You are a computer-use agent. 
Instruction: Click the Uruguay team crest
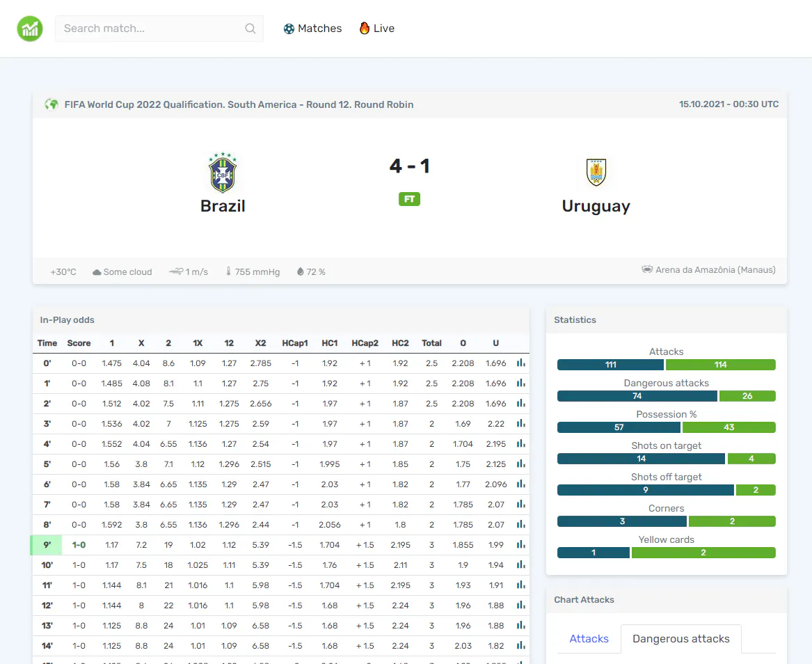tap(596, 172)
